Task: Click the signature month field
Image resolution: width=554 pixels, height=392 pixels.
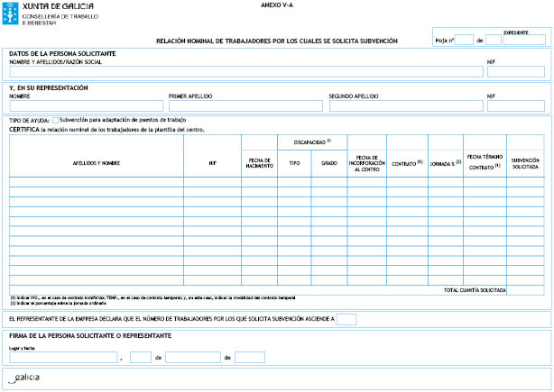Action: point(192,358)
